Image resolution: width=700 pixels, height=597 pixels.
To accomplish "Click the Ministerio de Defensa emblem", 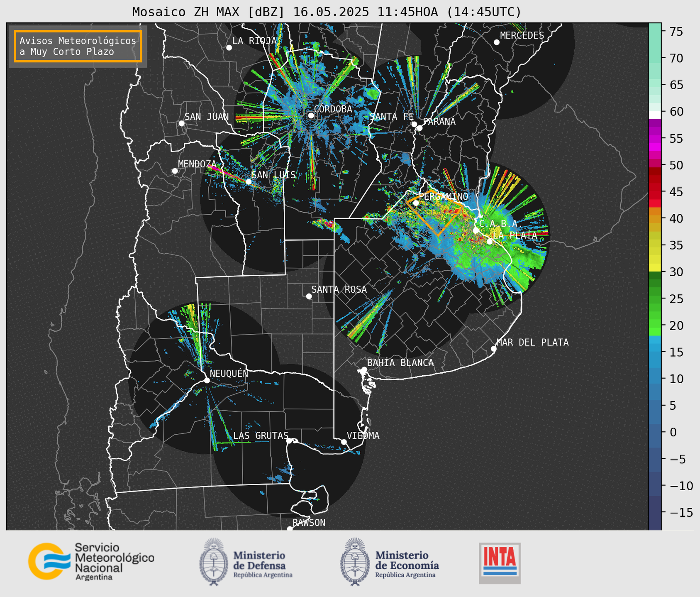I will 214,562.
